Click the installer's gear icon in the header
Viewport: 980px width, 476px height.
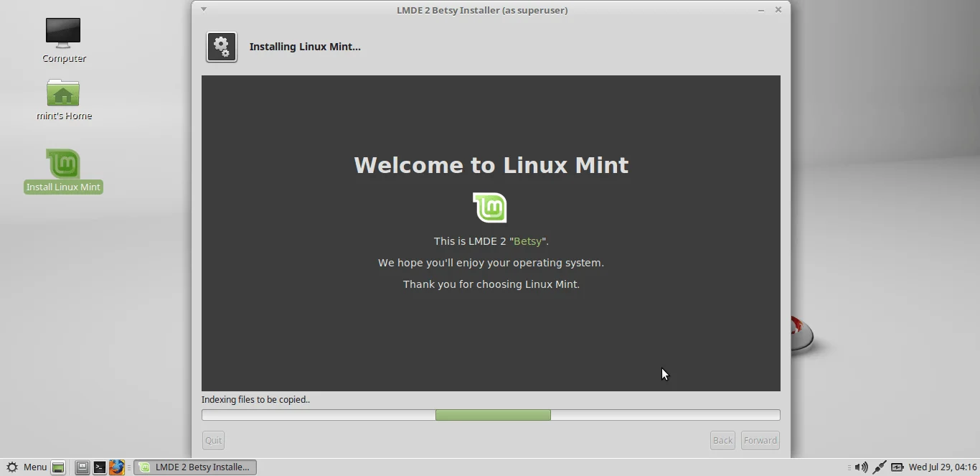222,47
